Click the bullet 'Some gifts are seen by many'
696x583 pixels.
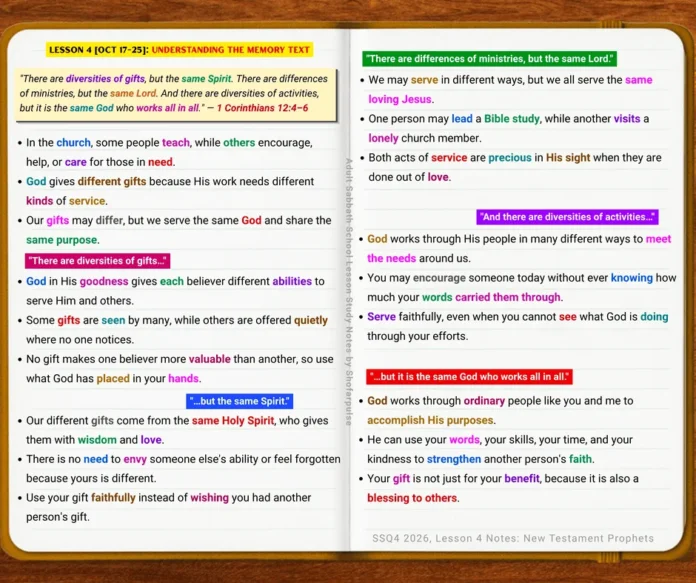[172, 330]
